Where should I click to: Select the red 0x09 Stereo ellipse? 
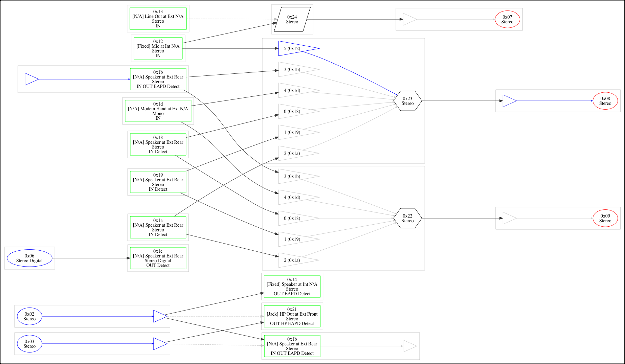(605, 218)
